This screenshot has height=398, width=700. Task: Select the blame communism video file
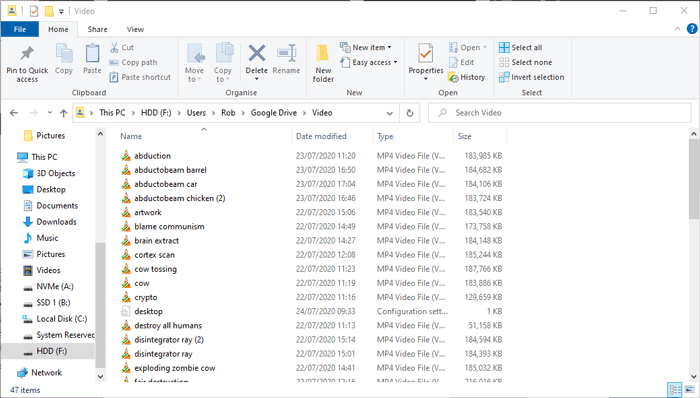click(169, 227)
